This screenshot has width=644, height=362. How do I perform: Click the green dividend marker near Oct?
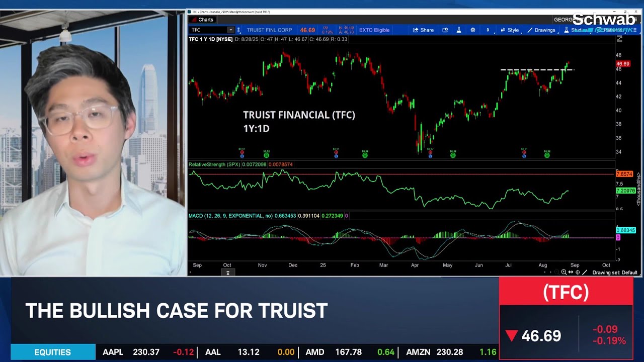tap(266, 155)
